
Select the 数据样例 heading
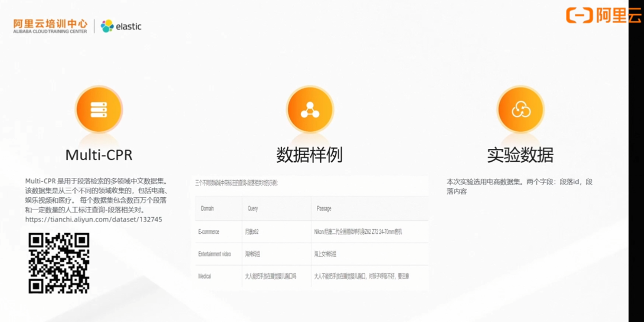pyautogui.click(x=309, y=155)
